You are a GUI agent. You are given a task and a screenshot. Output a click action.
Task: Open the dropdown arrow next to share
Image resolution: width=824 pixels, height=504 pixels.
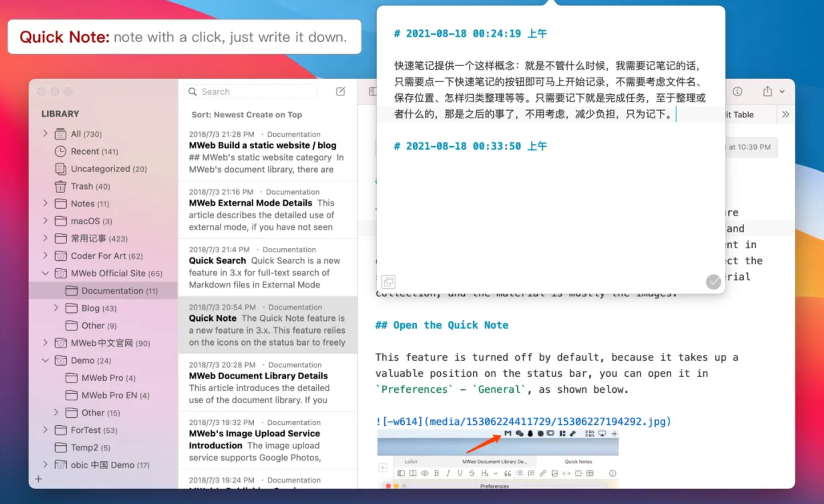coord(782,92)
